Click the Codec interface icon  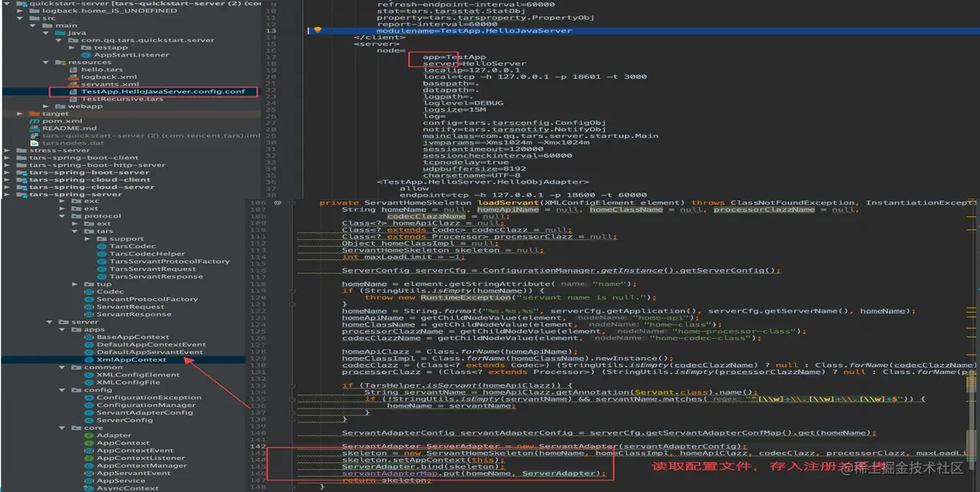[x=90, y=291]
